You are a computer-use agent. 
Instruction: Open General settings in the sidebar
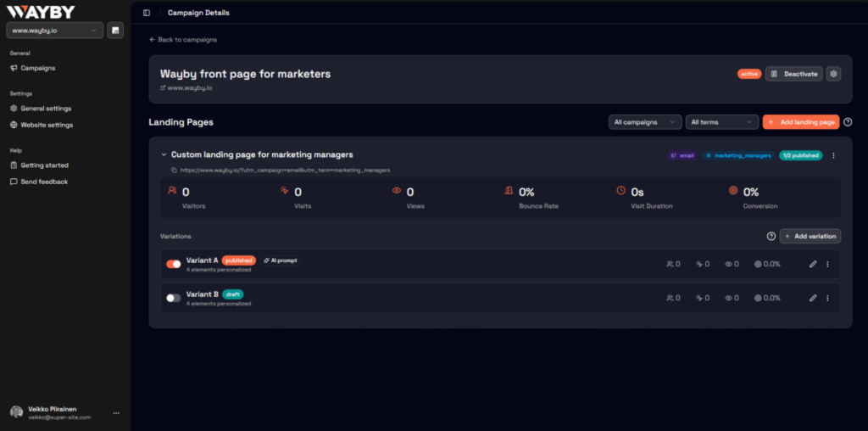[x=41, y=109]
